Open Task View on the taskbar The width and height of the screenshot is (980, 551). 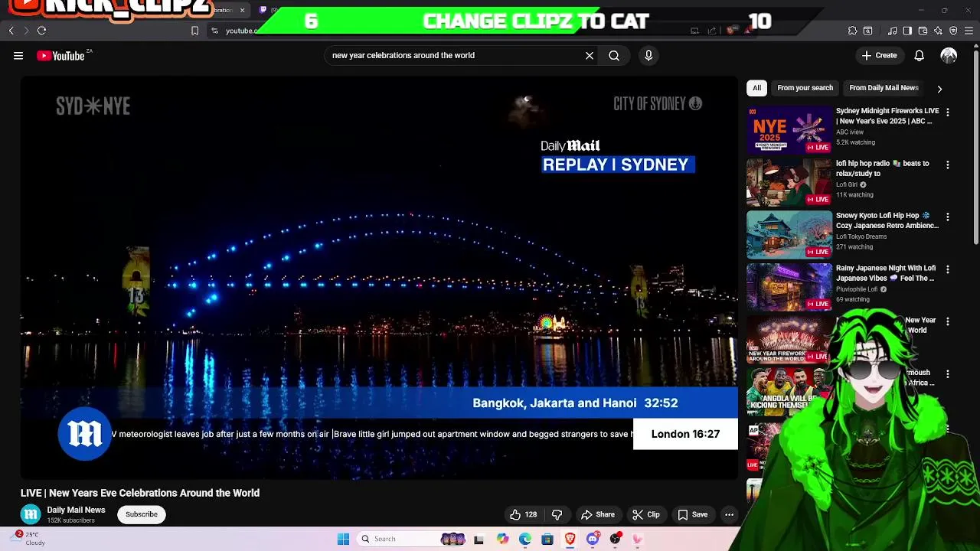(x=479, y=539)
